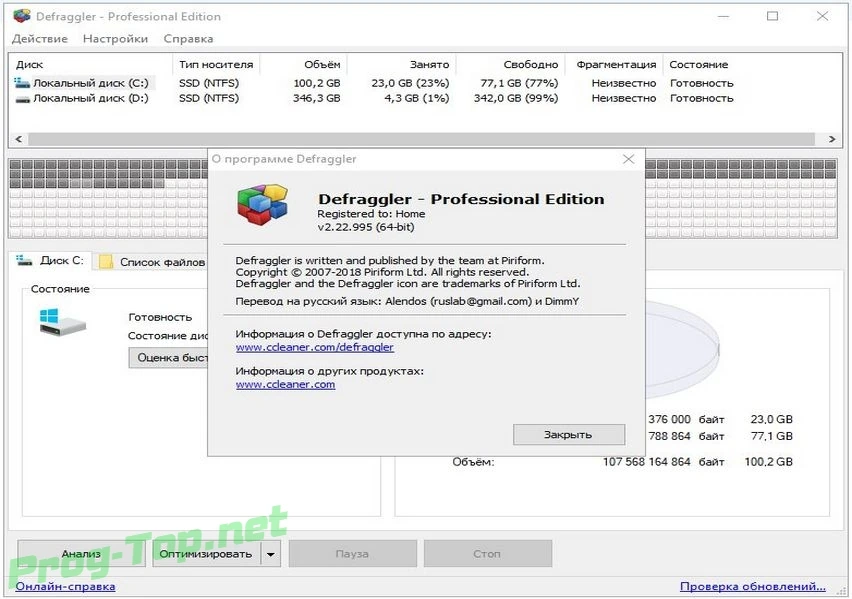The height and width of the screenshot is (599, 852).
Task: Maximize the Defraggler window
Action: coord(772,16)
